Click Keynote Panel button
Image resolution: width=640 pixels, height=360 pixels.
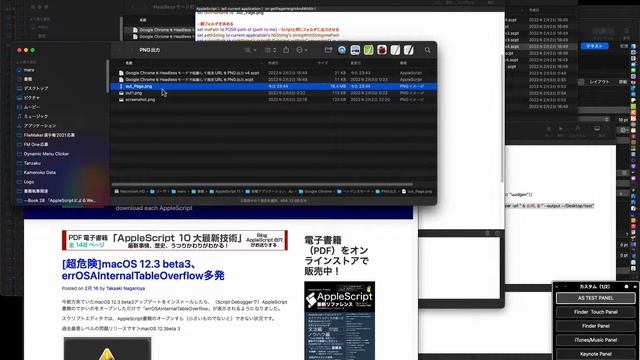(x=596, y=354)
